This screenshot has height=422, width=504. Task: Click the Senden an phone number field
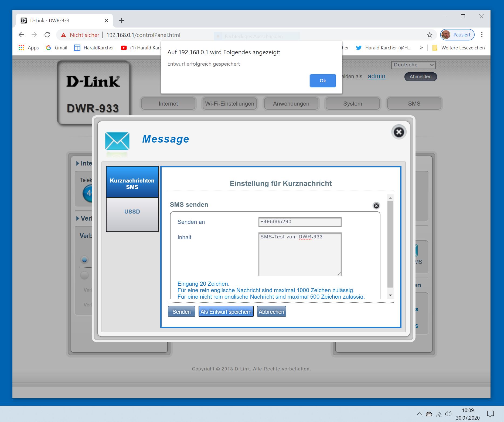pos(300,222)
